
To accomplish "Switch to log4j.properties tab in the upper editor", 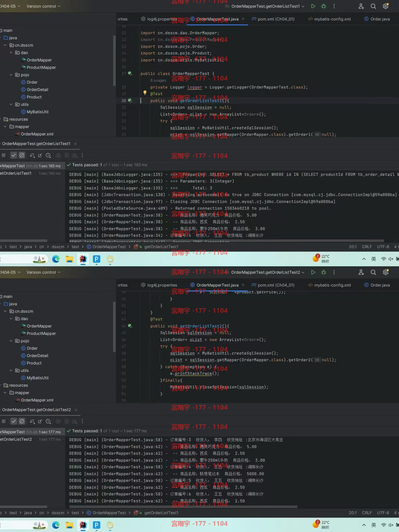I will [159, 19].
